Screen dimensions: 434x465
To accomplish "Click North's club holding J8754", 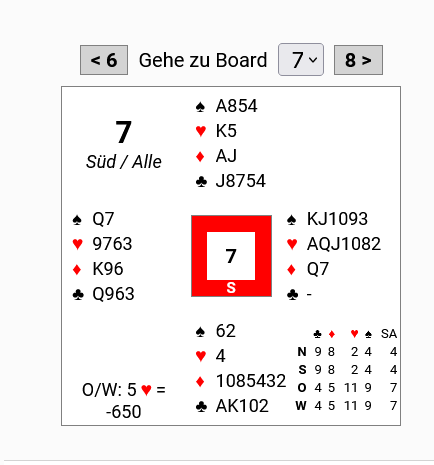I will coord(241,181).
